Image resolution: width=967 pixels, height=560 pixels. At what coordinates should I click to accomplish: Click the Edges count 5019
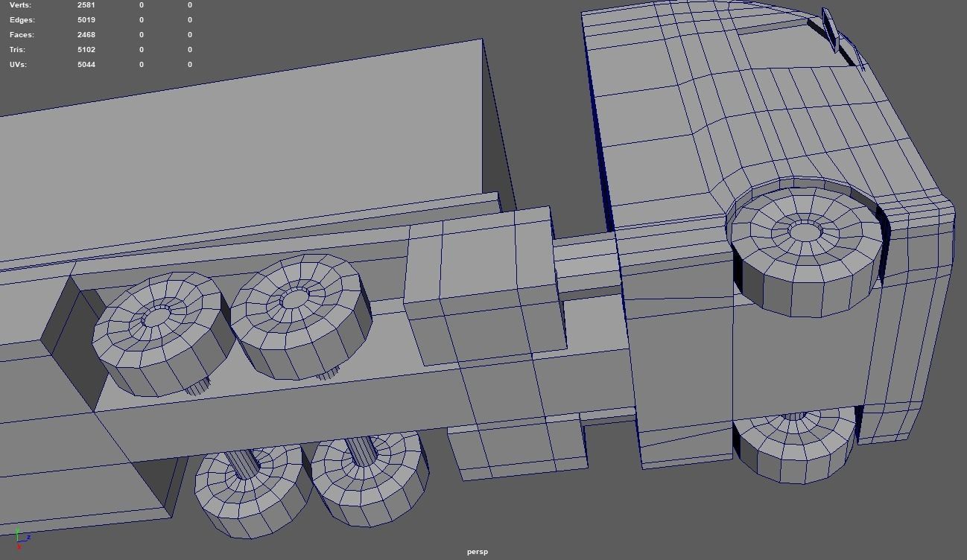(86, 20)
